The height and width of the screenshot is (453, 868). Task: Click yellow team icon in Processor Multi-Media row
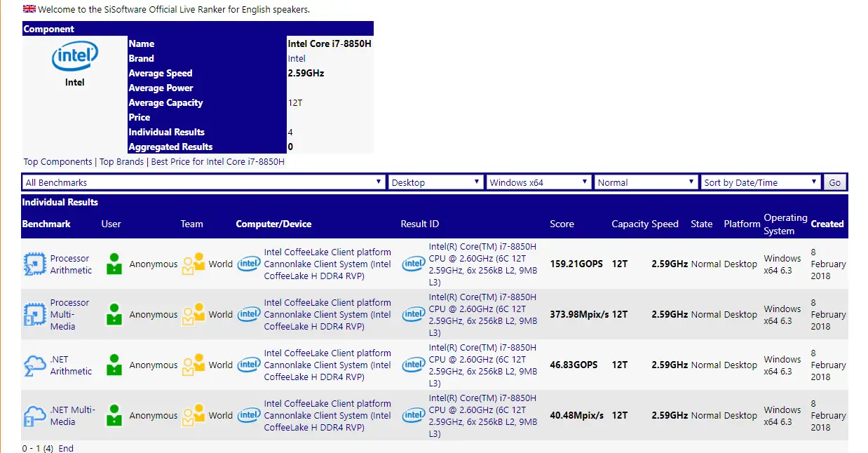pyautogui.click(x=194, y=315)
